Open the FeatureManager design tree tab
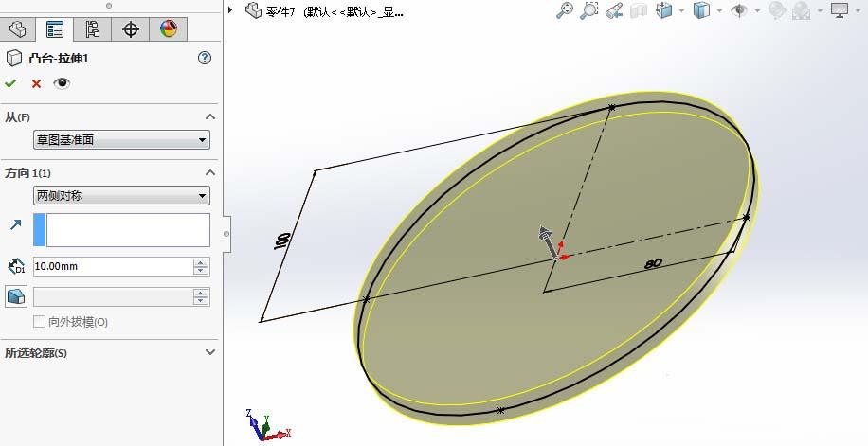868x446 pixels. (18, 29)
